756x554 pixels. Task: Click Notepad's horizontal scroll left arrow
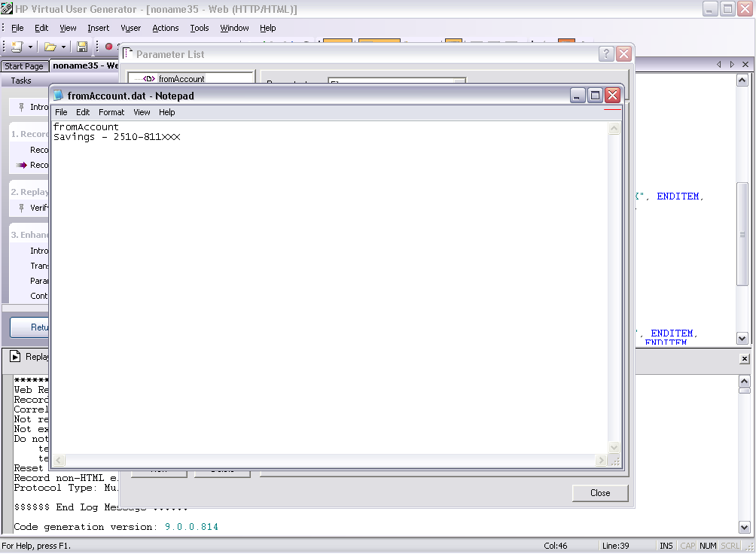coord(58,461)
